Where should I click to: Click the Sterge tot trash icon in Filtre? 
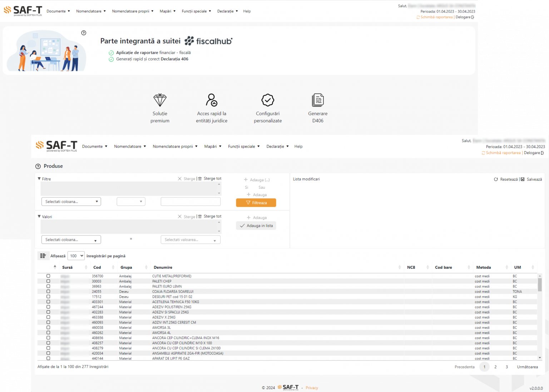(x=200, y=179)
